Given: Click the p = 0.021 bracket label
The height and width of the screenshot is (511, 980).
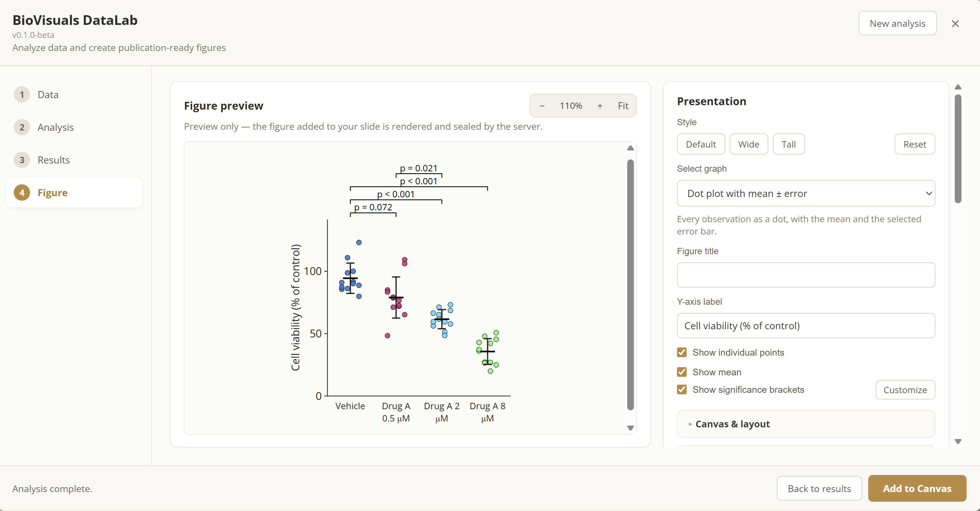Looking at the screenshot, I should [419, 168].
